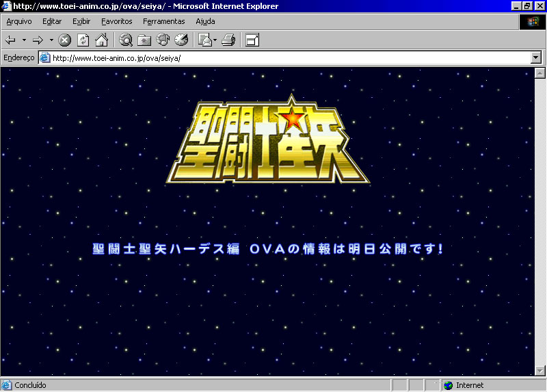Minimize the Internet Explorer window
The height and width of the screenshot is (392, 547).
516,6
